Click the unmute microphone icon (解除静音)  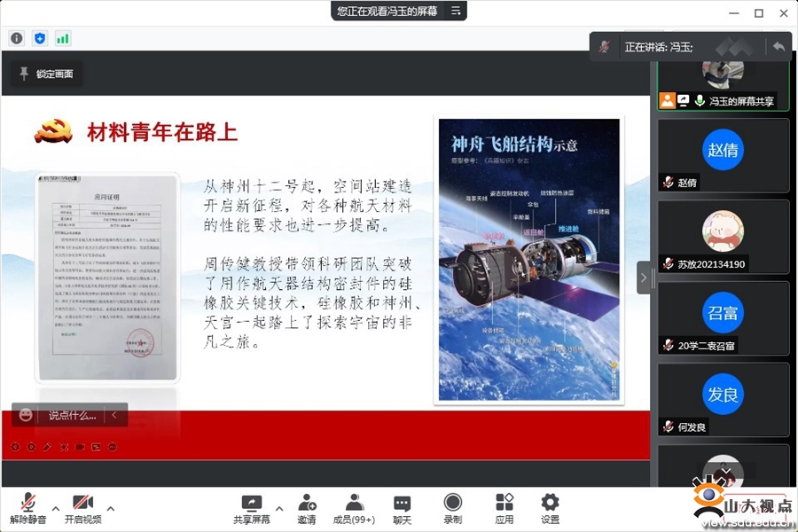[x=29, y=503]
